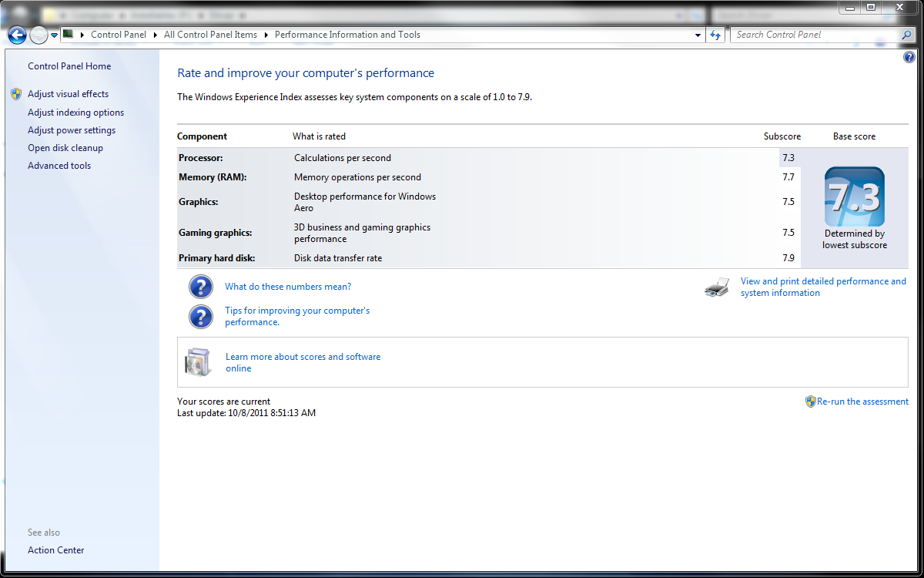
Task: Go to Control Panel Home
Action: pyautogui.click(x=69, y=66)
